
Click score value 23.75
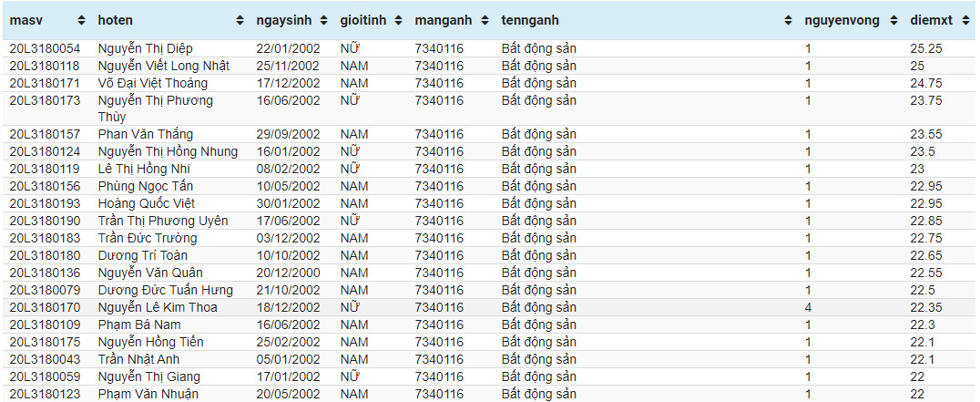click(x=926, y=100)
